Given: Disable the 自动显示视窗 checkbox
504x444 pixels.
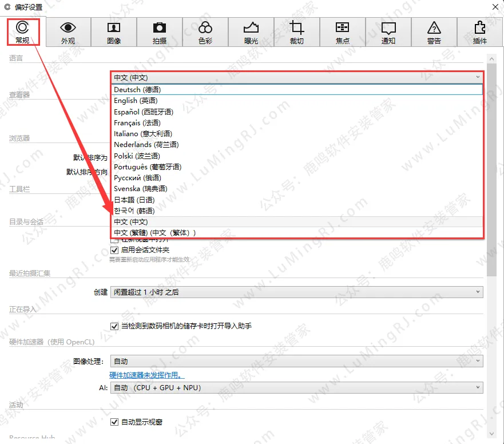Looking at the screenshot, I should tap(114, 422).
